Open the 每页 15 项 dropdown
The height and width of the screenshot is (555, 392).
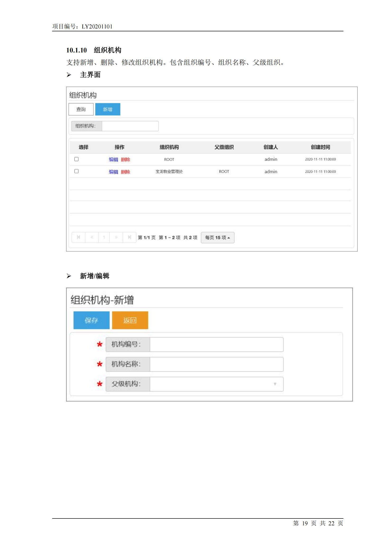point(218,238)
